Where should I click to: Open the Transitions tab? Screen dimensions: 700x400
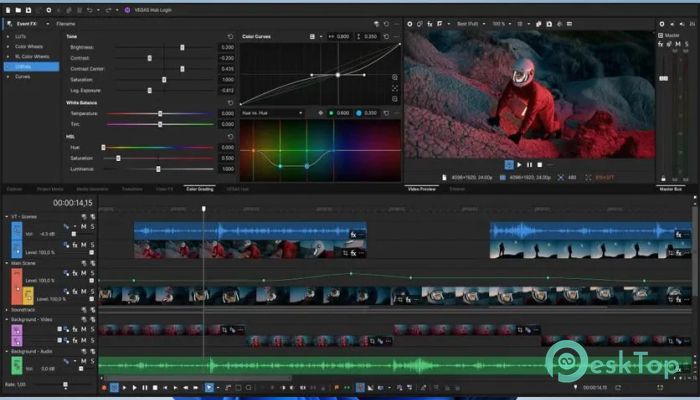tap(132, 189)
